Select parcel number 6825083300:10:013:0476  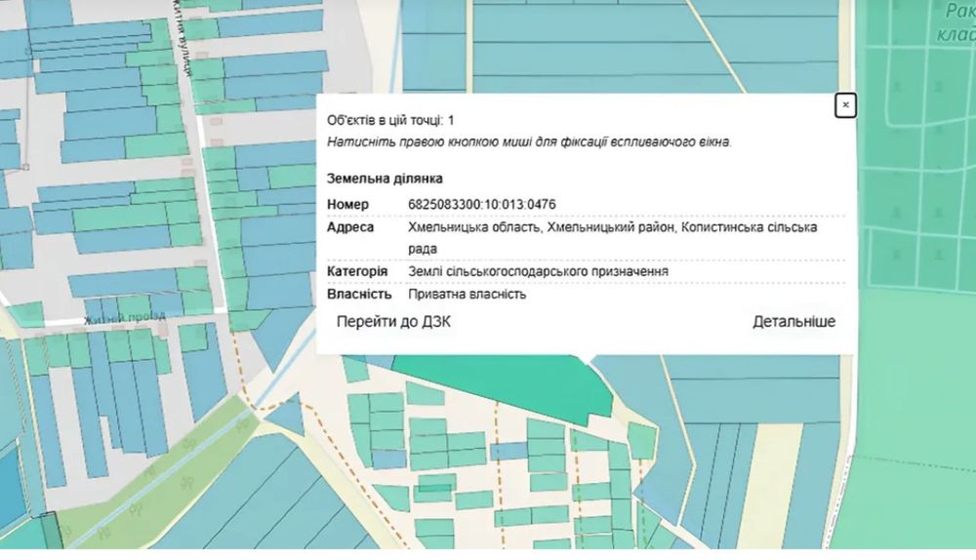482,204
